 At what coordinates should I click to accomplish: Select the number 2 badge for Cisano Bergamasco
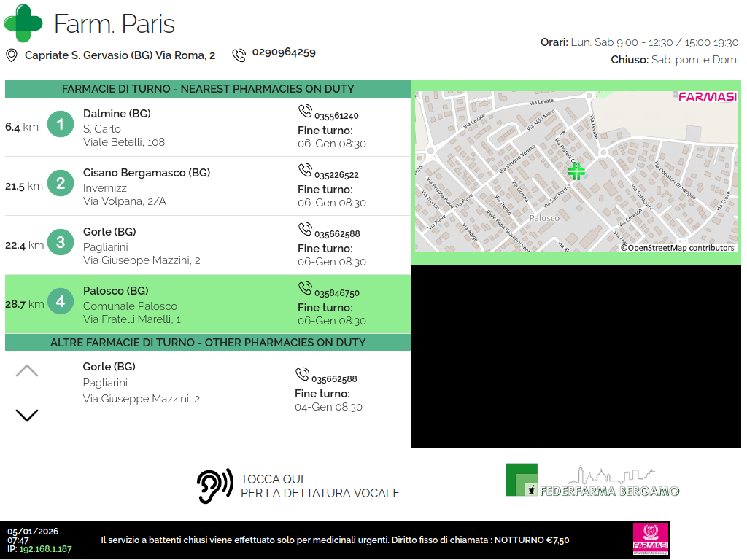[61, 184]
